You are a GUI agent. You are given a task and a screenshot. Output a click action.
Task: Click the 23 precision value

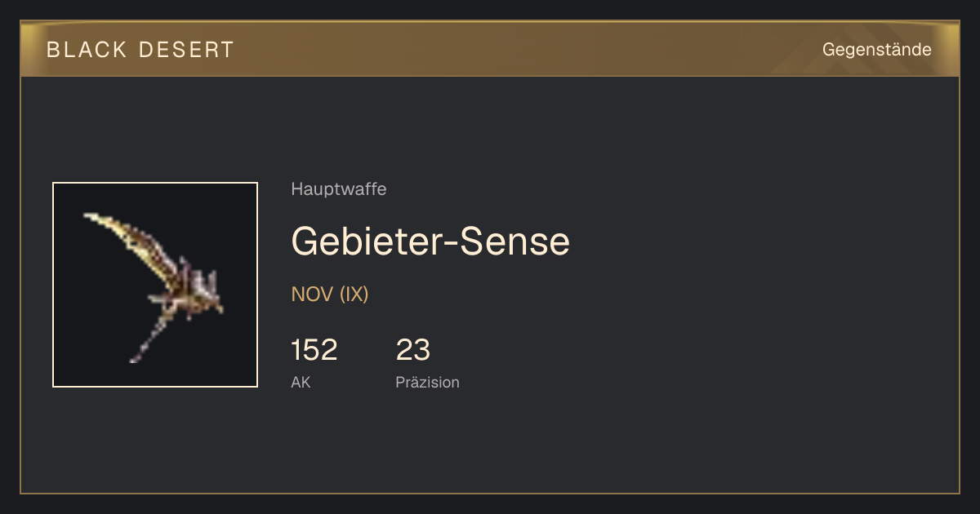click(x=413, y=350)
